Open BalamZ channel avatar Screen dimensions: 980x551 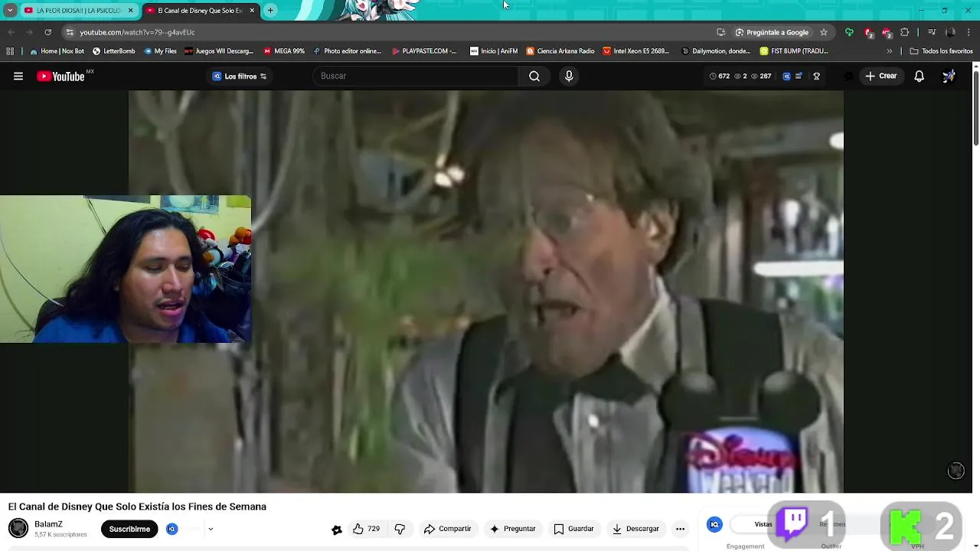[x=18, y=528]
